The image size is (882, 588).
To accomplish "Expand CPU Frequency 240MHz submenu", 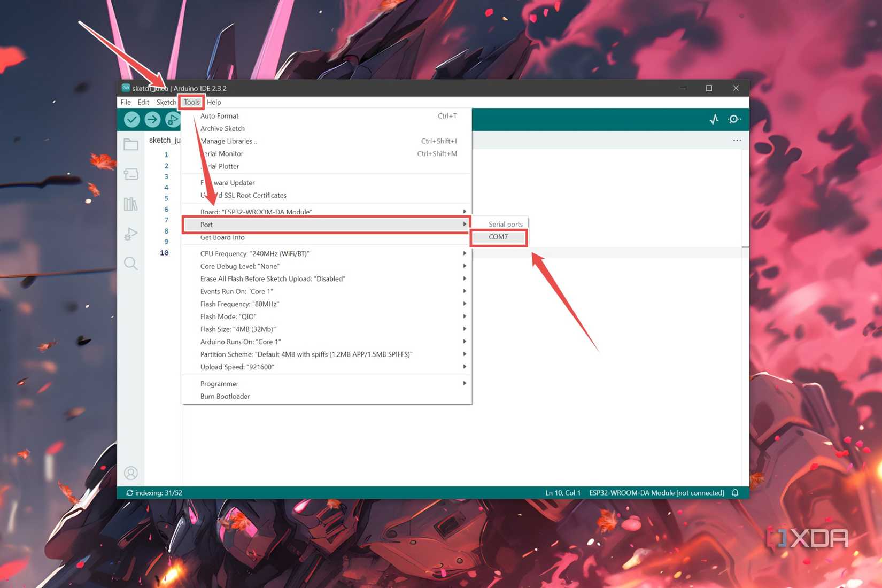I will (x=327, y=253).
